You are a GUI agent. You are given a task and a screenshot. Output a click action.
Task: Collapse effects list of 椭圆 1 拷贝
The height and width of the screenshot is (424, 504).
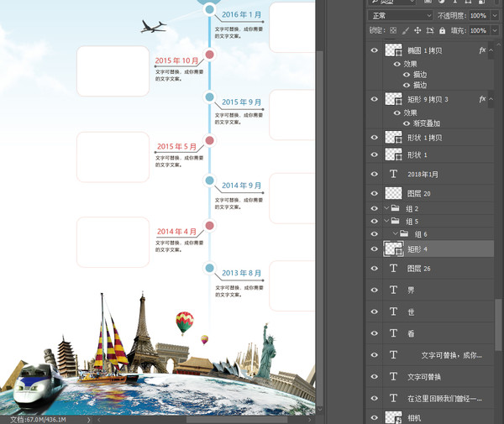[x=491, y=50]
